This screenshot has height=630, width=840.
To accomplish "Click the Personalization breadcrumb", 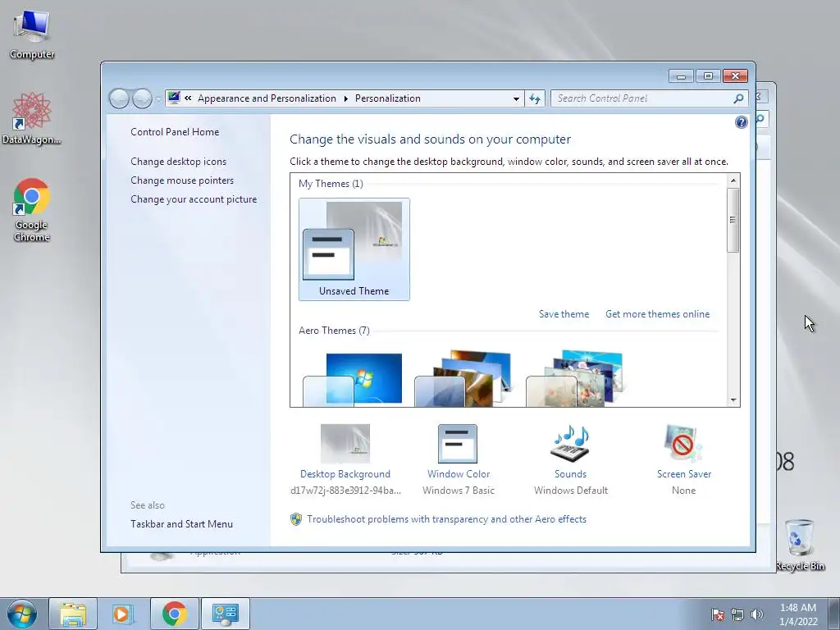I will click(388, 98).
